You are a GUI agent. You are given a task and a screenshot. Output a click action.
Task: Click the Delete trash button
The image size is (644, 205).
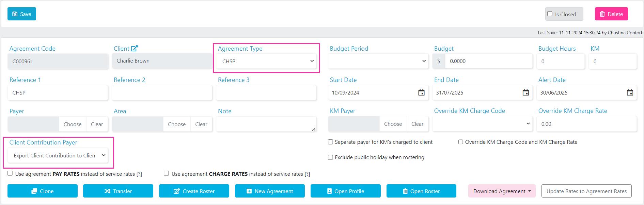(611, 14)
